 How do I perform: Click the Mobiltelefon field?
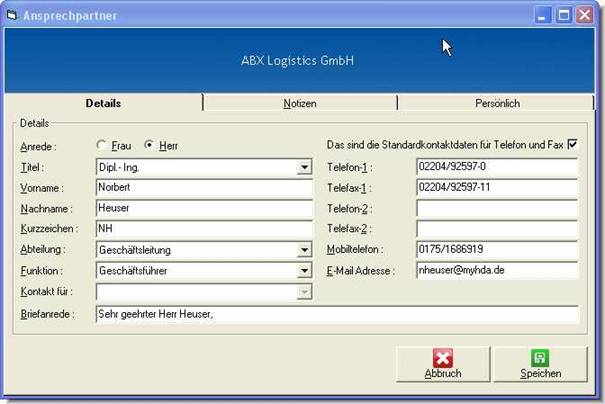(497, 250)
